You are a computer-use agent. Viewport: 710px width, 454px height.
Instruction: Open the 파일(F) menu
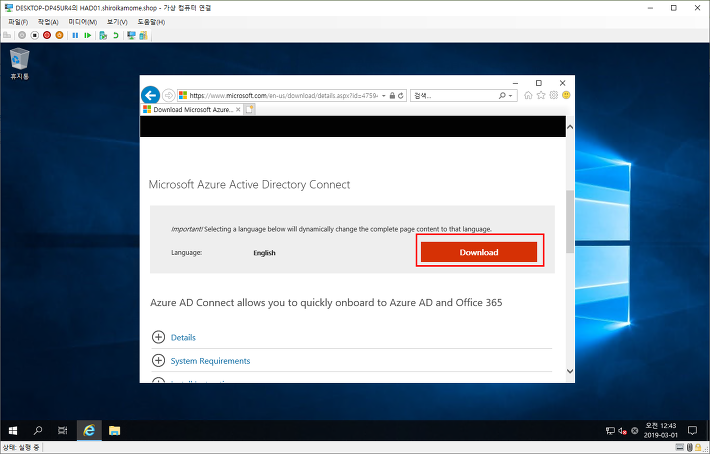(18, 22)
